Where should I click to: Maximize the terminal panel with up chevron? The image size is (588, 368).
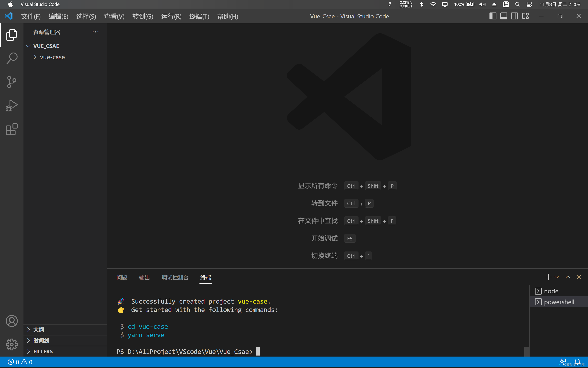[x=568, y=277]
